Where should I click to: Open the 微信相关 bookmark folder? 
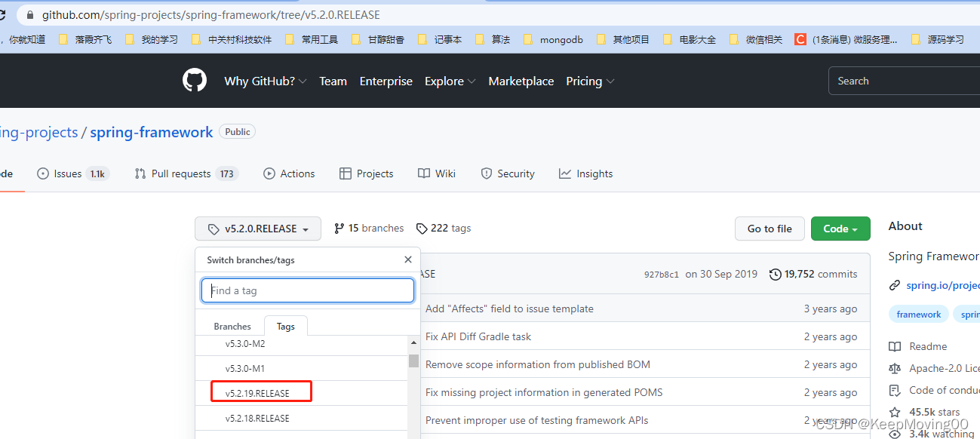755,39
